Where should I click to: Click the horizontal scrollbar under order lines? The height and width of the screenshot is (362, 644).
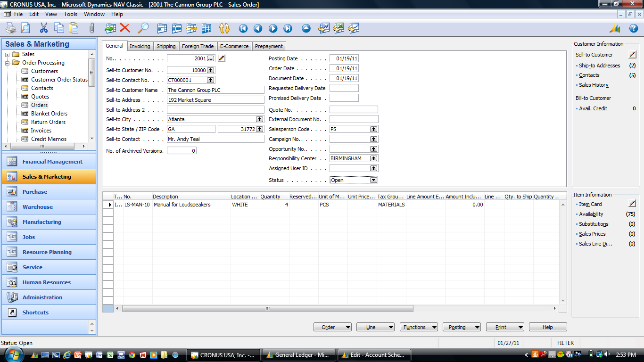point(267,308)
